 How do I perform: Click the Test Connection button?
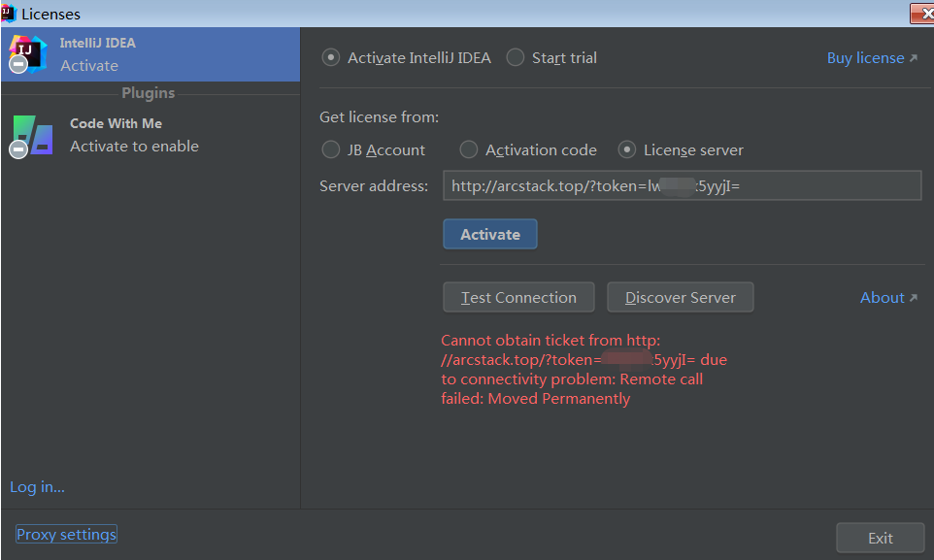pyautogui.click(x=518, y=297)
